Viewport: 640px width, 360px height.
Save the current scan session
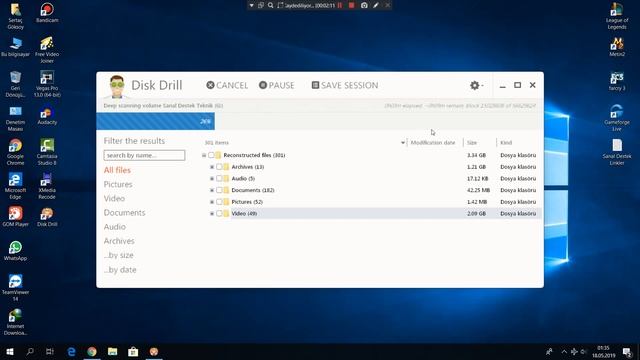345,85
